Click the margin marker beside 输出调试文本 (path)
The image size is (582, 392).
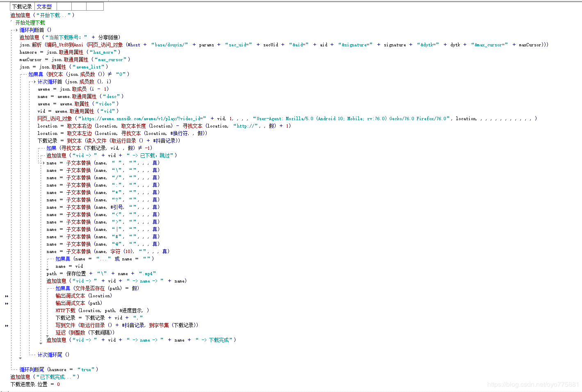point(7,303)
